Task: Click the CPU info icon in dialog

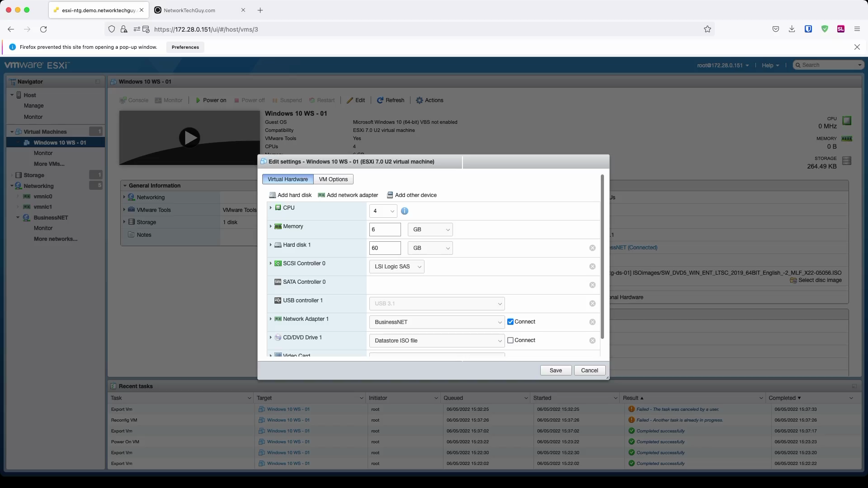Action: tap(405, 211)
